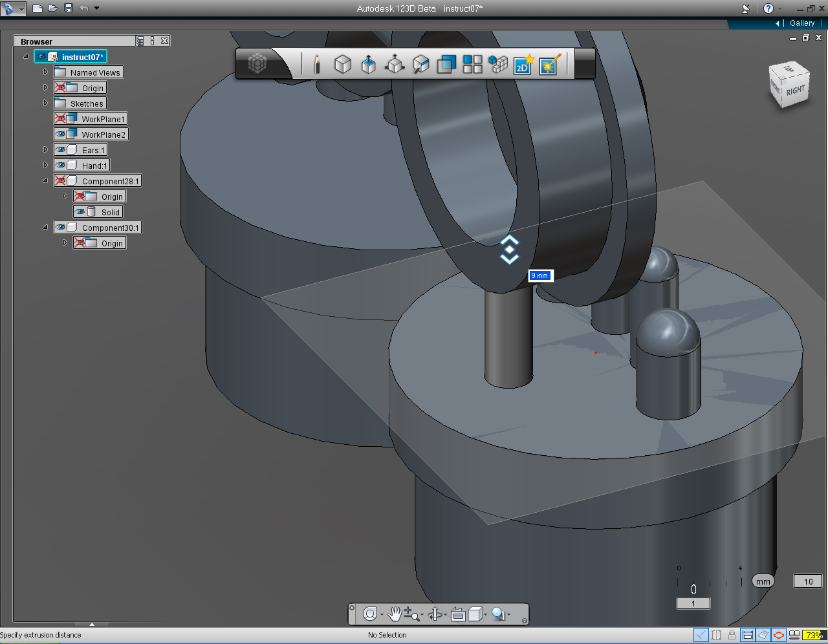Screen dimensions: 828x644
Task: Click the RIGHT face of ViewCube
Action: click(796, 91)
